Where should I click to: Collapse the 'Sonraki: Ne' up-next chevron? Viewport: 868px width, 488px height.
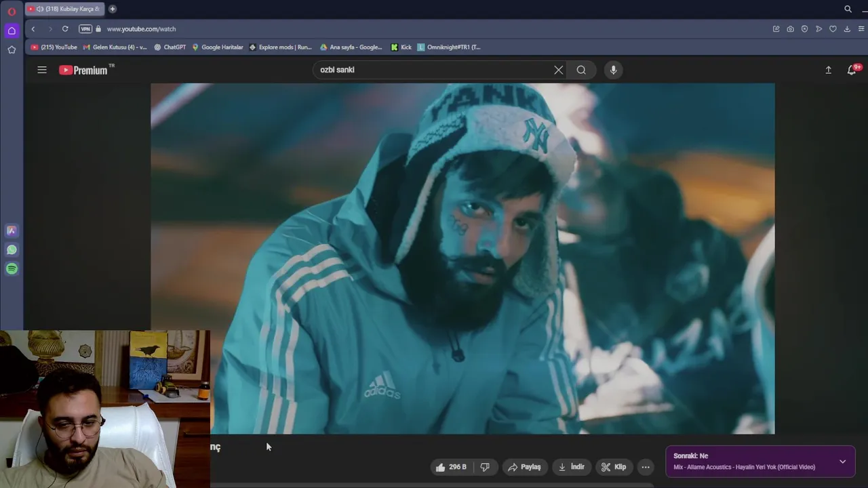pyautogui.click(x=842, y=462)
